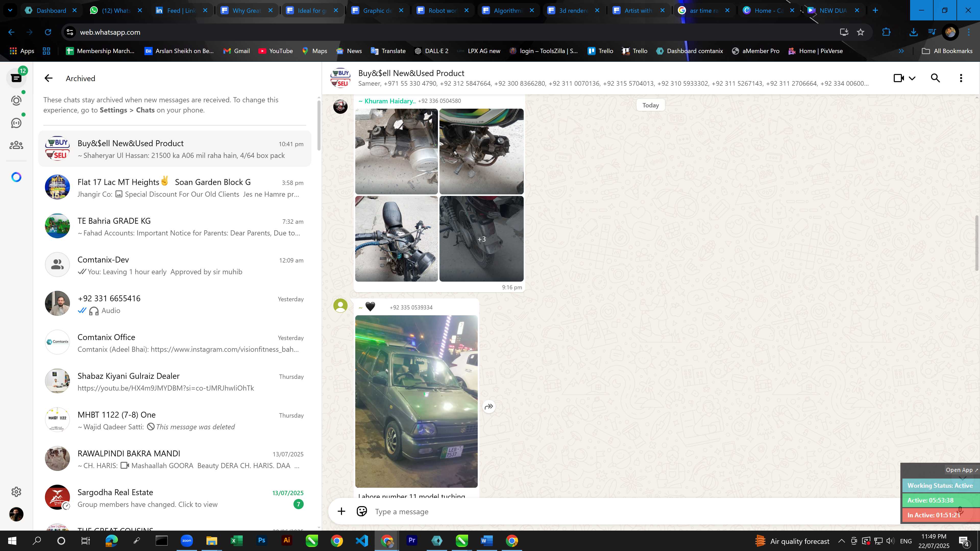Click the attach plus icon

point(341,511)
